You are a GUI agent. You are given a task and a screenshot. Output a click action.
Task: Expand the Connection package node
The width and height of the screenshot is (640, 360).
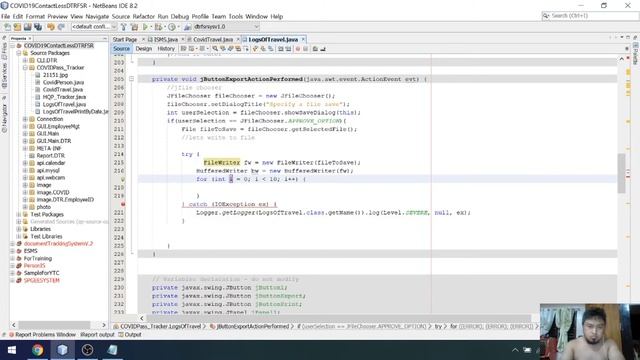coord(25,119)
